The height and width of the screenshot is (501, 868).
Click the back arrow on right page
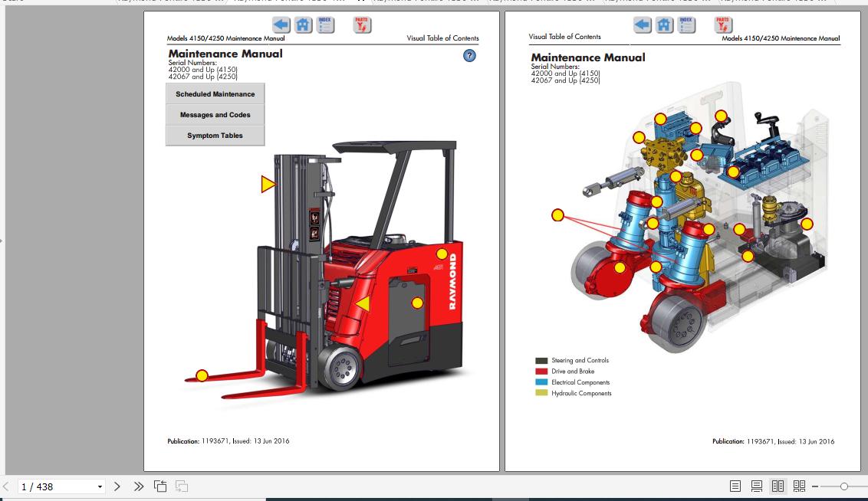click(x=642, y=25)
